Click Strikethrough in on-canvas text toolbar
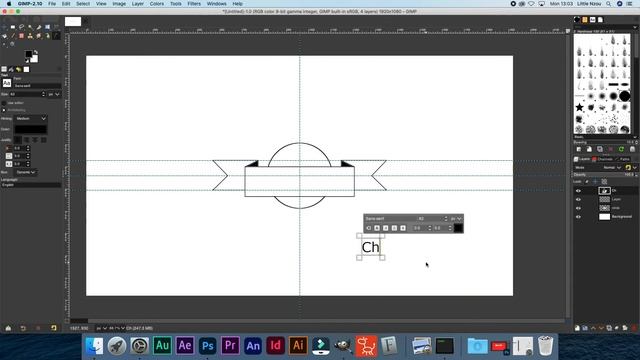Image resolution: width=640 pixels, height=360 pixels. (403, 228)
